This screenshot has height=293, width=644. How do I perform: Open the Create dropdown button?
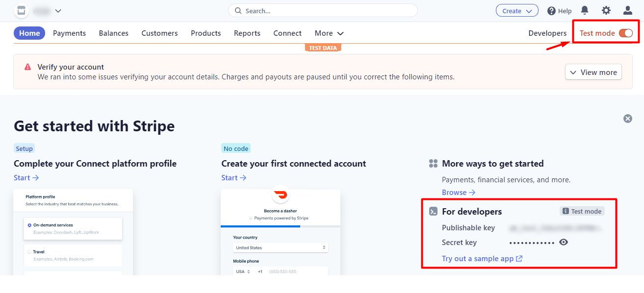517,11
